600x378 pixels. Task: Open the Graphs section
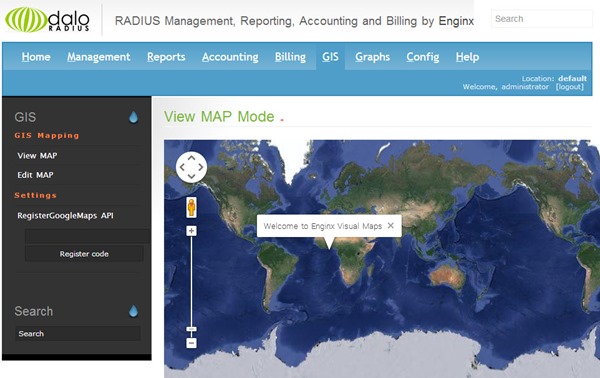pos(372,57)
